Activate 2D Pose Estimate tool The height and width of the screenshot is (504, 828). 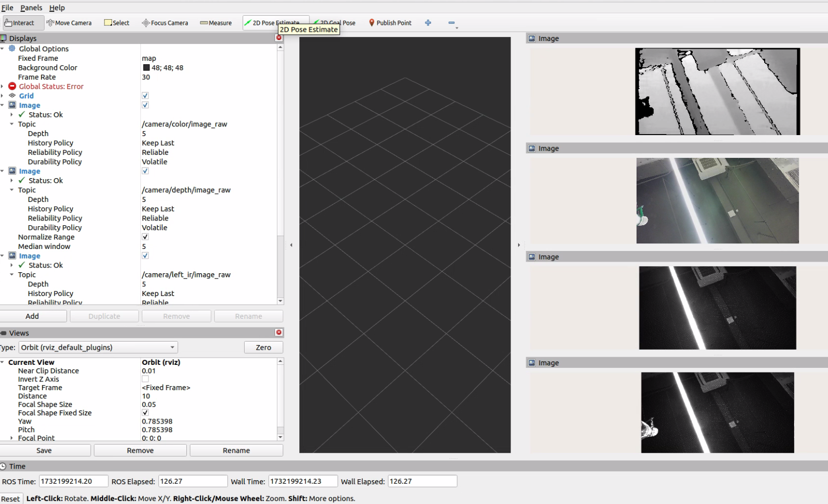pyautogui.click(x=275, y=23)
